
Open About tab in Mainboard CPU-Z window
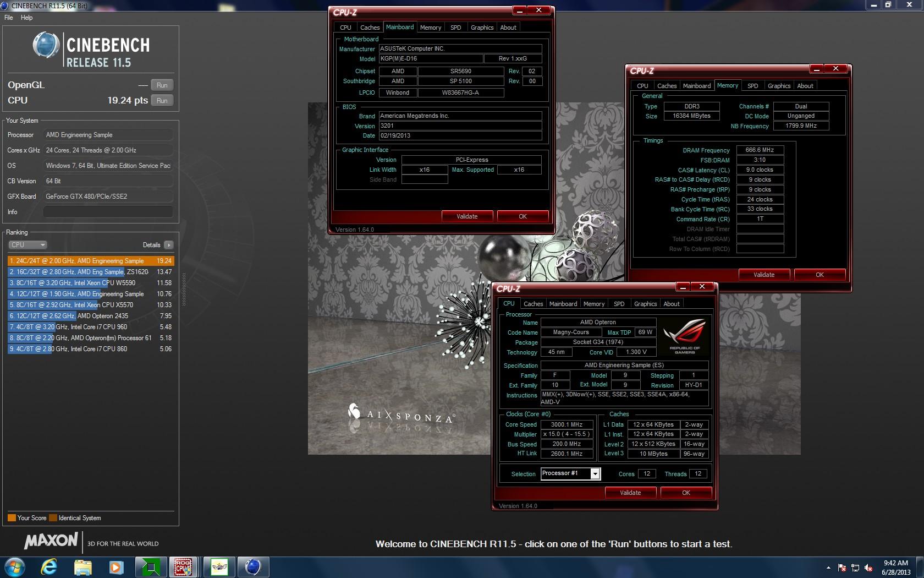(x=508, y=28)
